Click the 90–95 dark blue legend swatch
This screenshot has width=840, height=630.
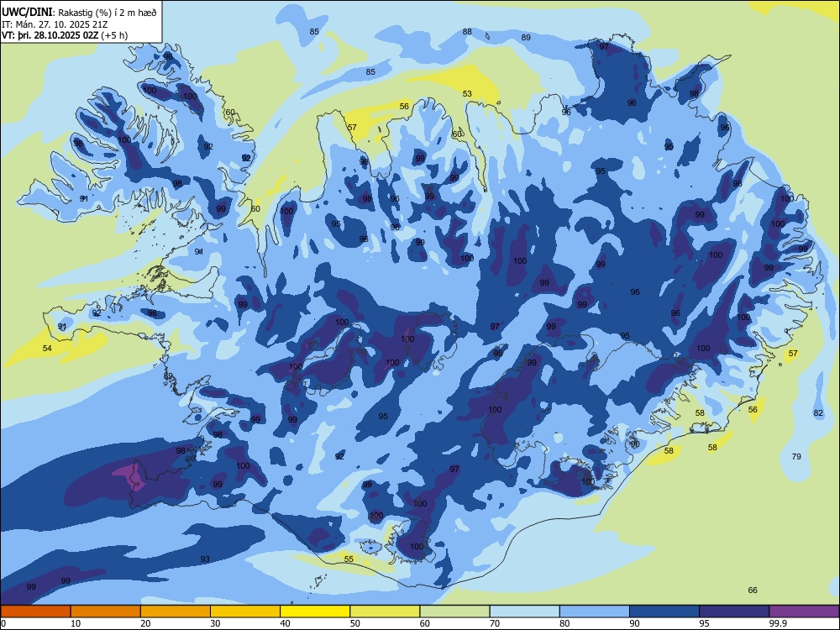664,611
